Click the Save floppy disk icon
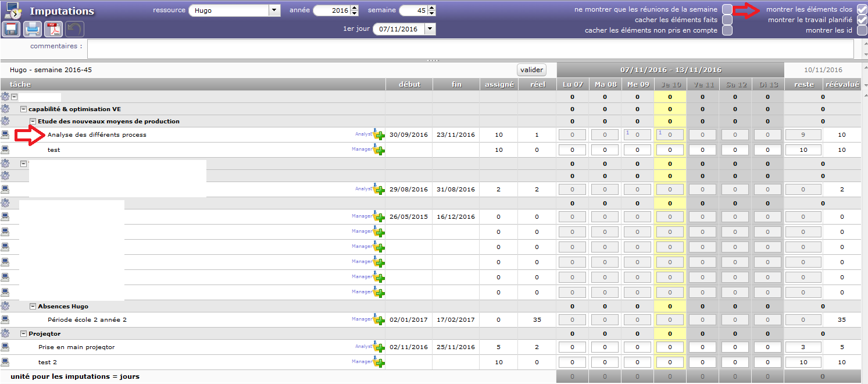Screen dimensions: 868x384 click(x=12, y=29)
